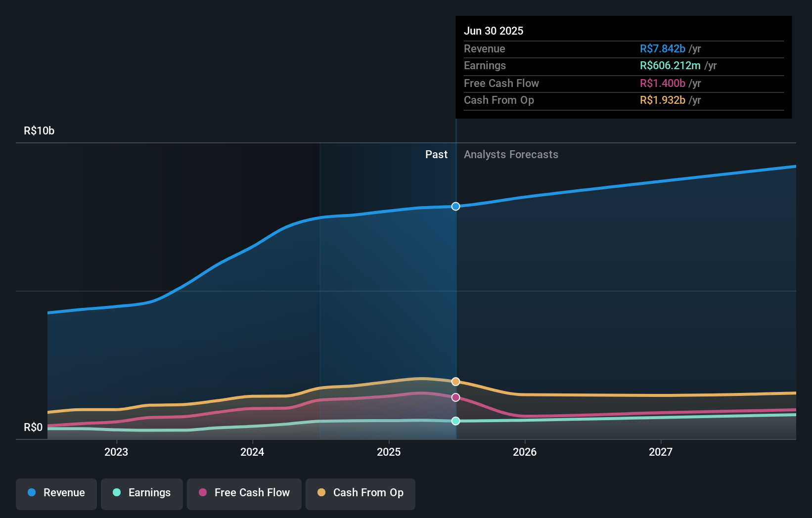This screenshot has width=812, height=518.
Task: Click the R$7.842b Revenue value in the tooltip
Action: tap(662, 48)
